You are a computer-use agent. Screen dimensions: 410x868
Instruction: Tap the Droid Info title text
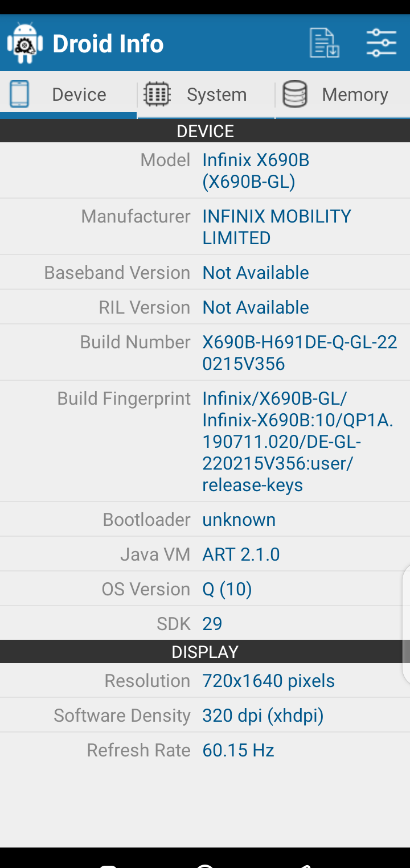[108, 44]
